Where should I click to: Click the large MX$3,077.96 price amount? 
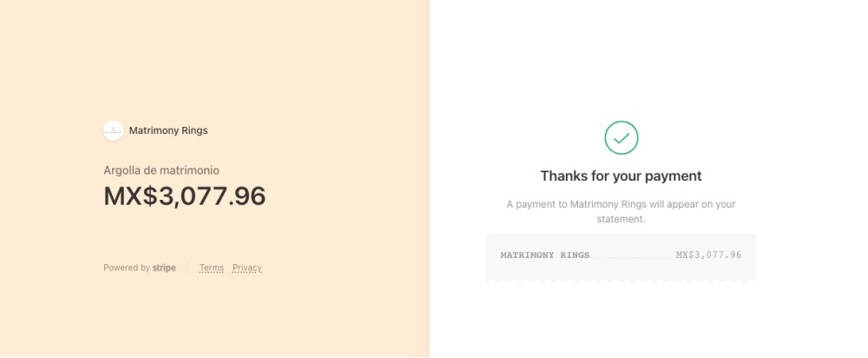point(184,196)
